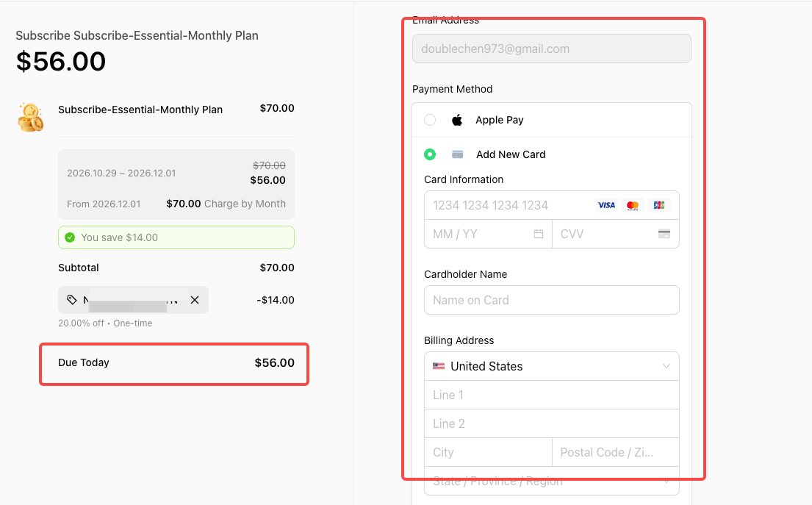This screenshot has height=505, width=812.
Task: Click the Subscribe-Essential-Monthly Plan item name
Action: pyautogui.click(x=140, y=110)
